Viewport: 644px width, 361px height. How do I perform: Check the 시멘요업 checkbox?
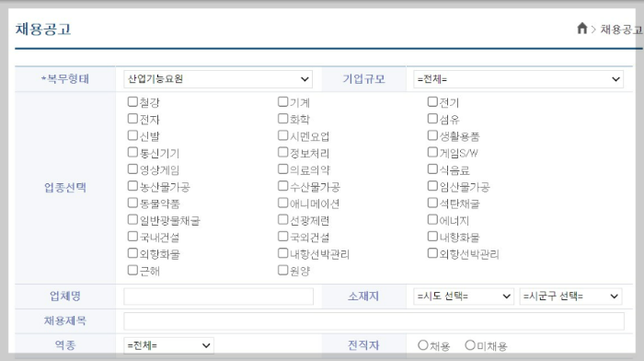pos(282,135)
